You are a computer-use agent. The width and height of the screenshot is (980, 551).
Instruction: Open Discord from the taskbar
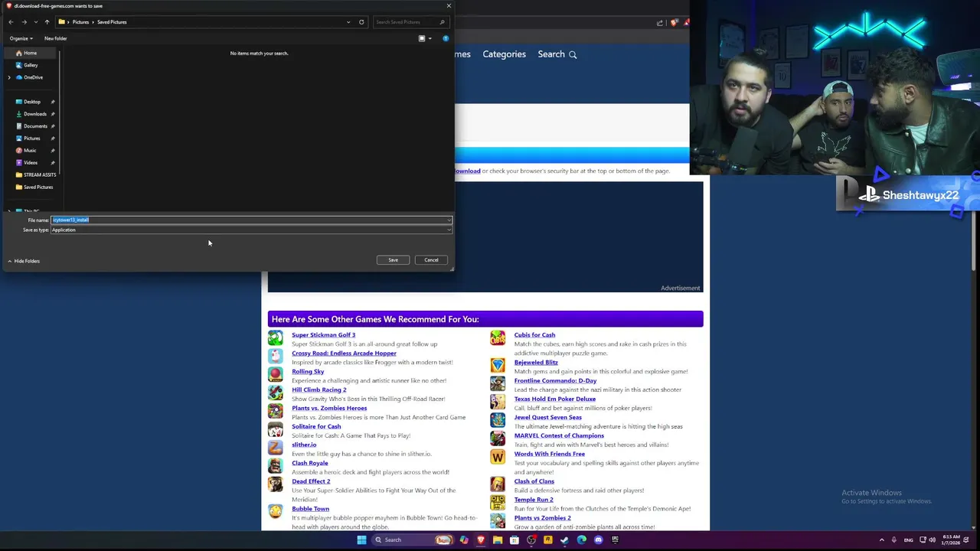click(598, 540)
